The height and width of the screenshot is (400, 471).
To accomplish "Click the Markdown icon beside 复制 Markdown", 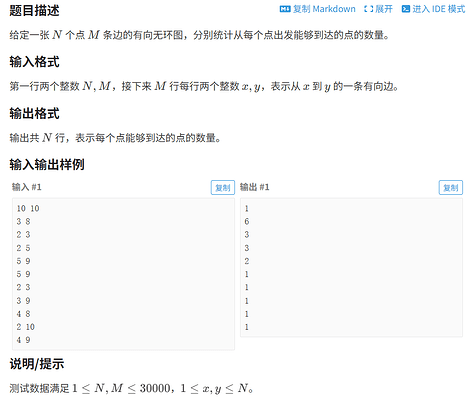I will click(x=285, y=9).
